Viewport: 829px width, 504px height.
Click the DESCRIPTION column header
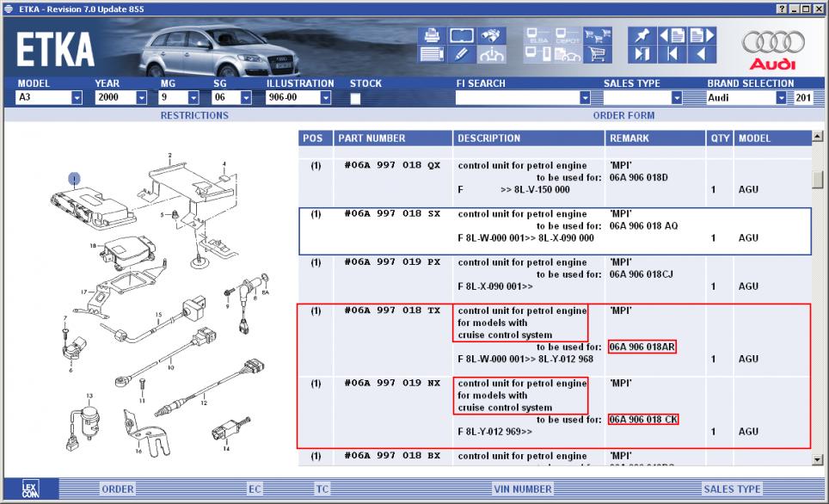click(528, 138)
